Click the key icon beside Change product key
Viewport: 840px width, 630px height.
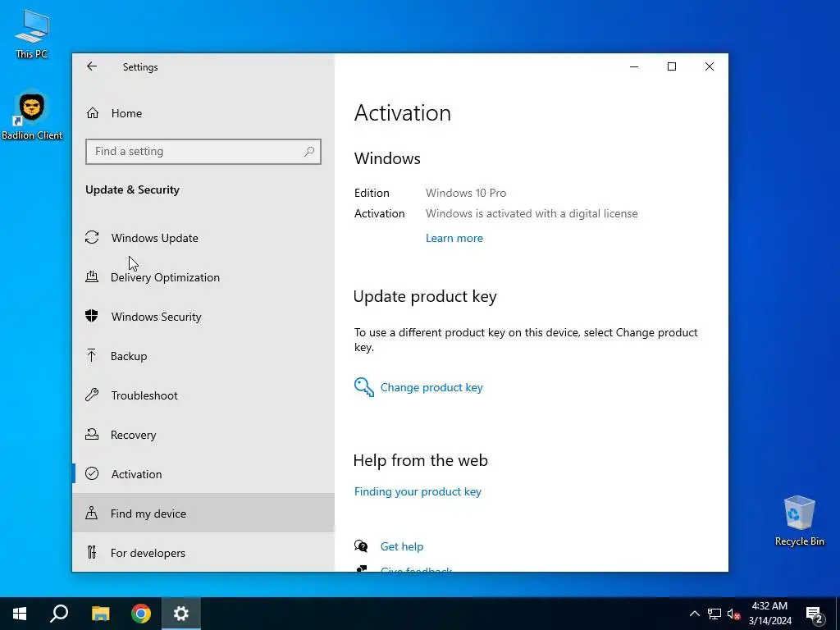(363, 387)
